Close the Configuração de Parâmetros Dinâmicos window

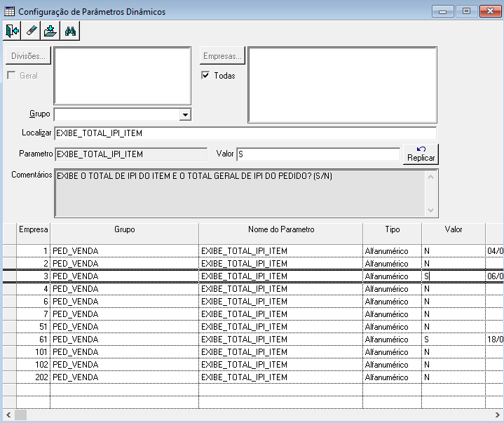[x=490, y=11]
